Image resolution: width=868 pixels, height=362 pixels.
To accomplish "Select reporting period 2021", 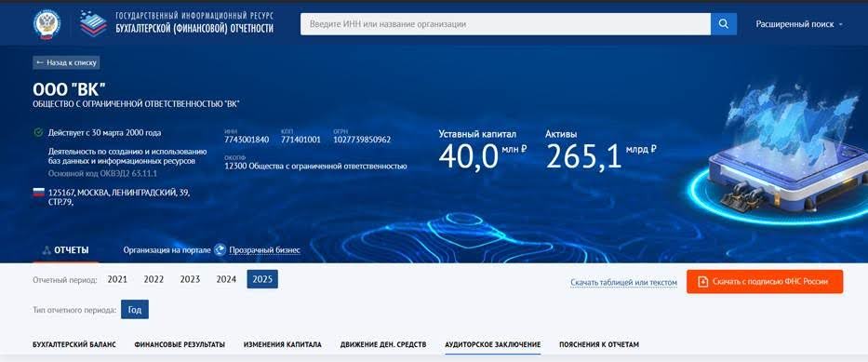I will pos(117,279).
